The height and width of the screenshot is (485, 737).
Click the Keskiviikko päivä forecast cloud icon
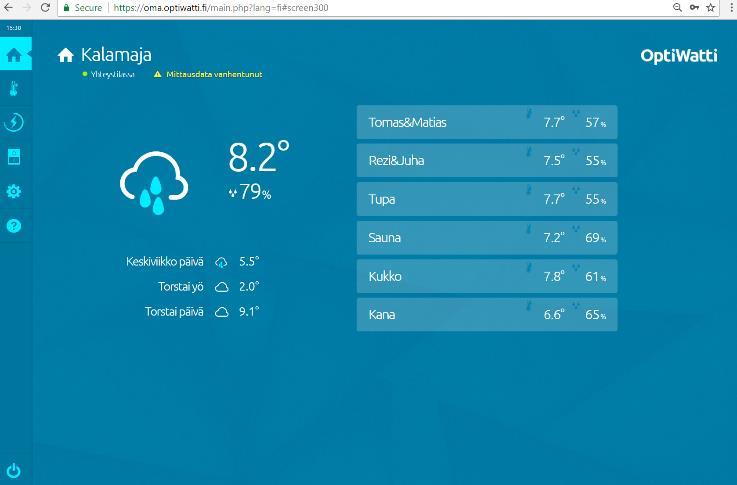click(221, 262)
